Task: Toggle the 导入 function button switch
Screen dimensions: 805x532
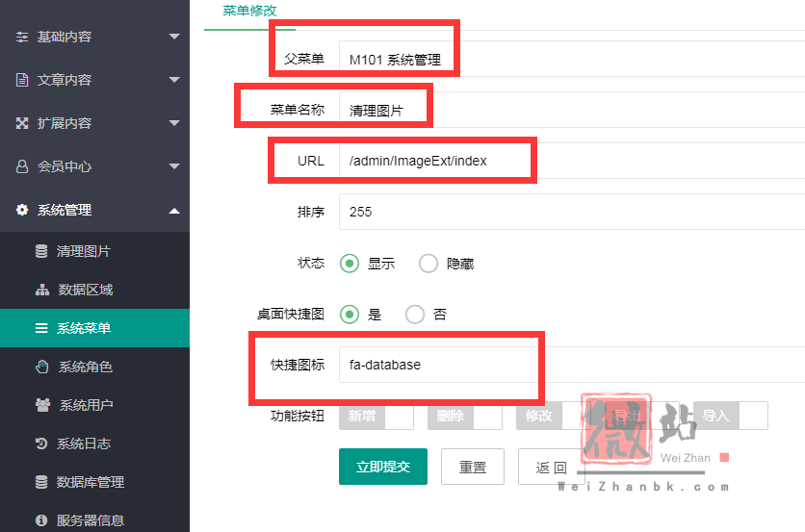Action: click(x=731, y=416)
